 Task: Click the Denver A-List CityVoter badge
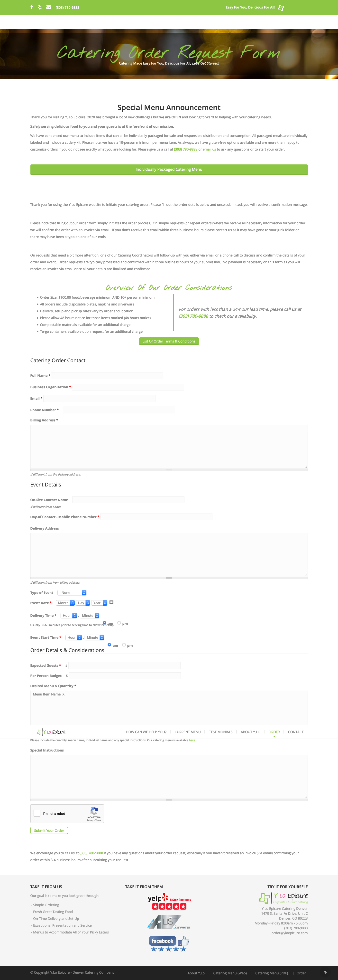click(169, 923)
